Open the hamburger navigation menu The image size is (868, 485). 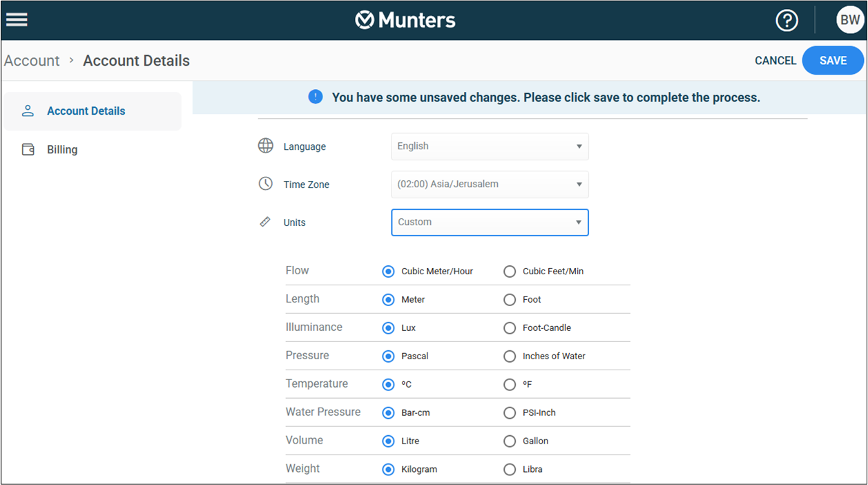coord(17,19)
